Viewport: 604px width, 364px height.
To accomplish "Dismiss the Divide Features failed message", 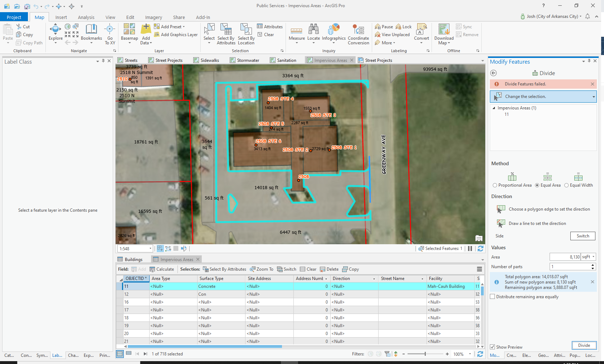I will (593, 84).
